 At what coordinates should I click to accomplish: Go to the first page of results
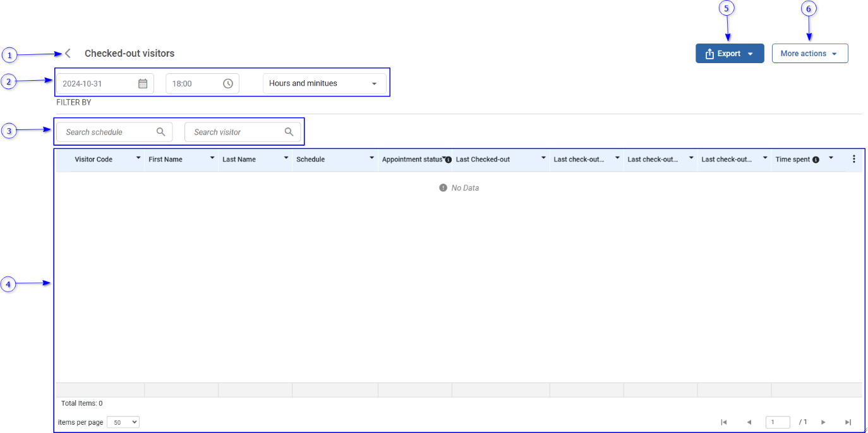[x=724, y=422]
